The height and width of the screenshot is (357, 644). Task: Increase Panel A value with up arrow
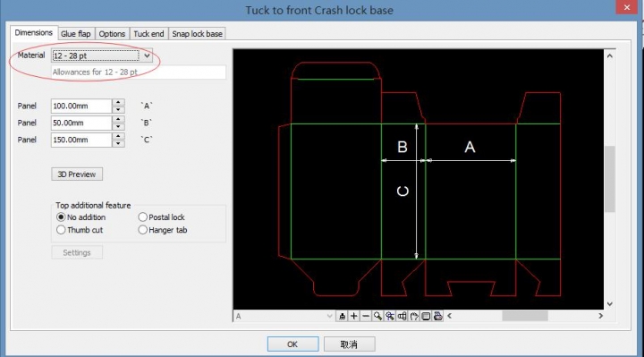118,102
